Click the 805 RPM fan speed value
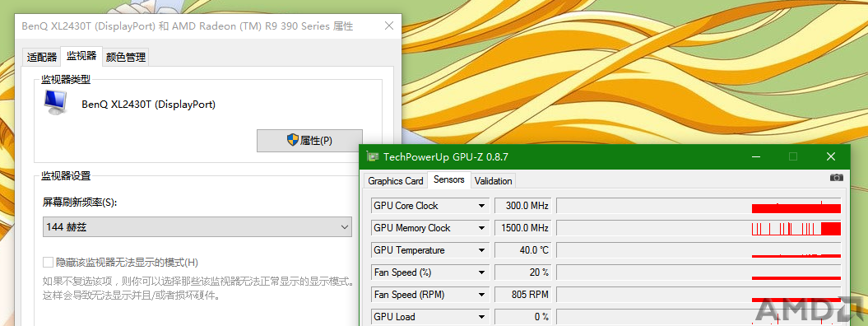This screenshot has width=868, height=326. 522,295
